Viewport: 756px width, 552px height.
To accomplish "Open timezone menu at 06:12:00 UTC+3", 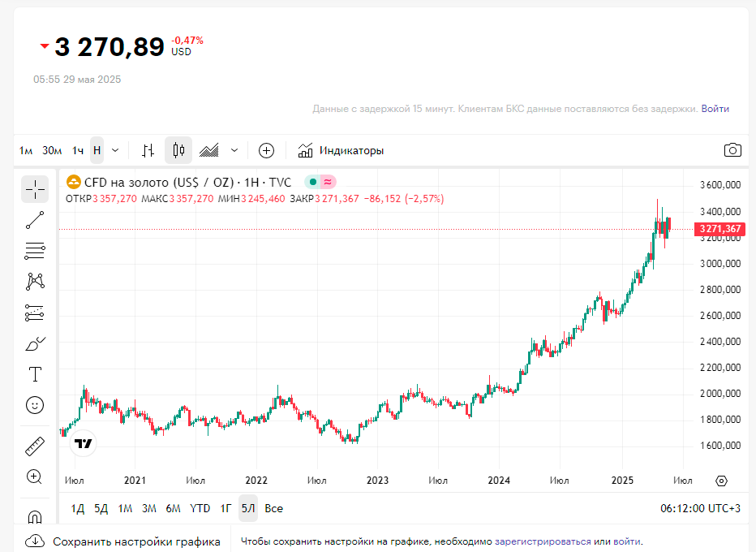I will [700, 508].
